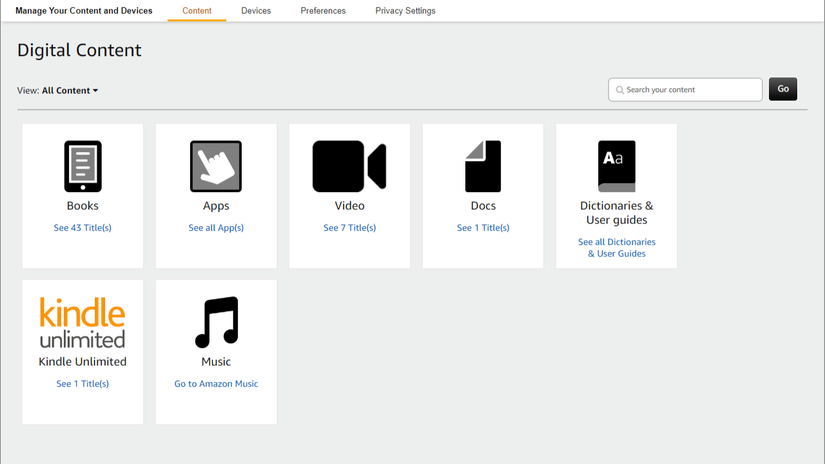
Task: Open See all Dictionaries & User Guides link
Action: pos(616,248)
